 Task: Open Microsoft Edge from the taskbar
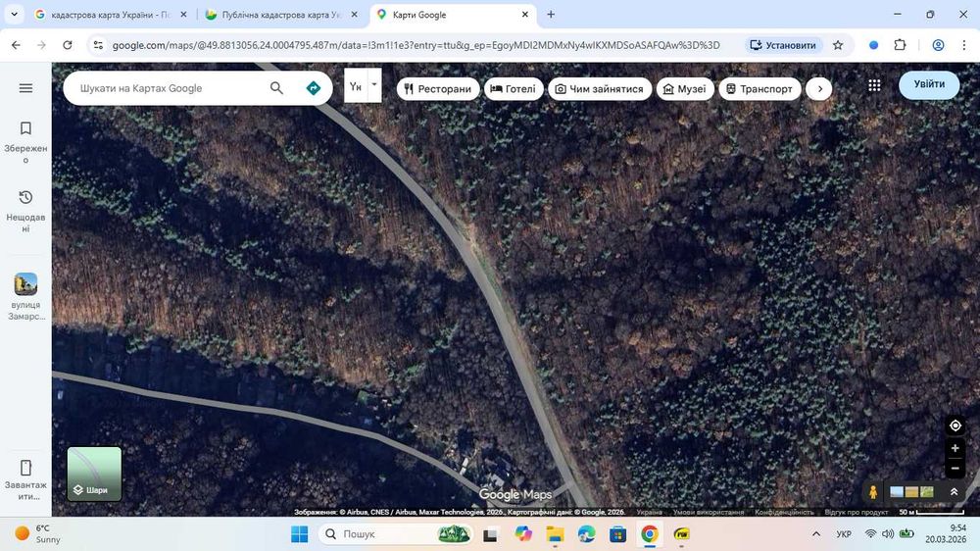pyautogui.click(x=586, y=534)
